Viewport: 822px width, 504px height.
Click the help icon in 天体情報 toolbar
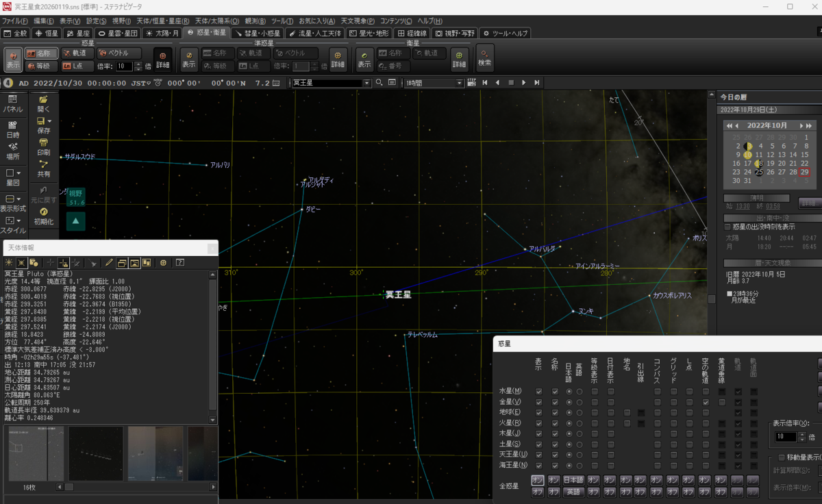[x=180, y=262]
